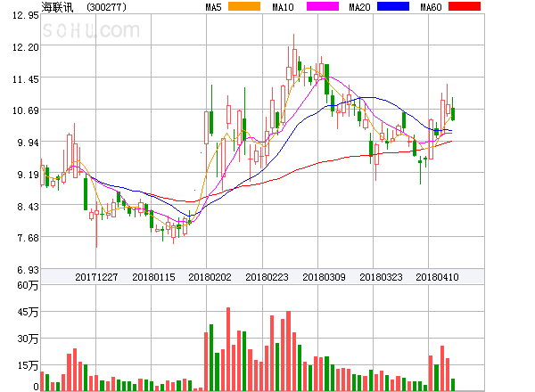Click the stock name 海联讯 title
The width and height of the screenshot is (535, 392).
pos(57,7)
